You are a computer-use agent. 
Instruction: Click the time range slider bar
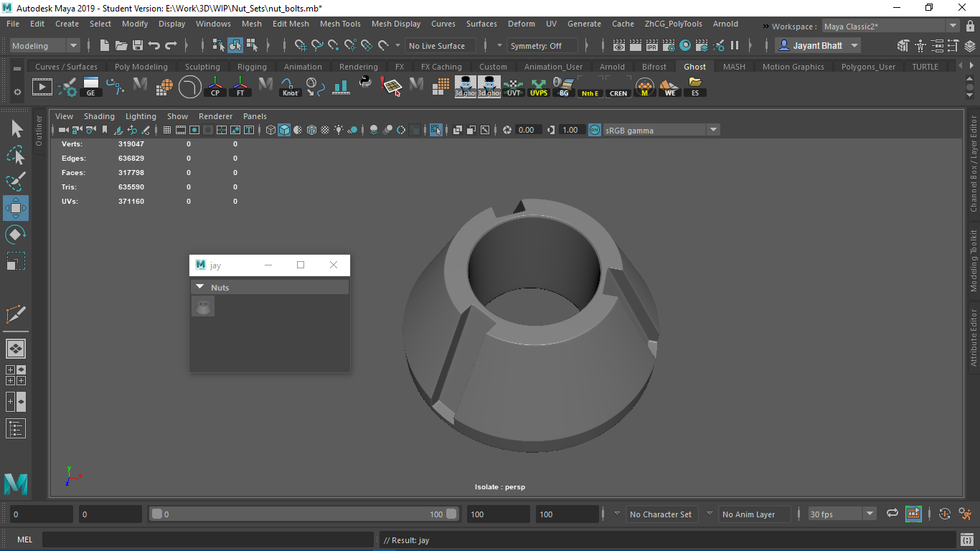click(303, 514)
